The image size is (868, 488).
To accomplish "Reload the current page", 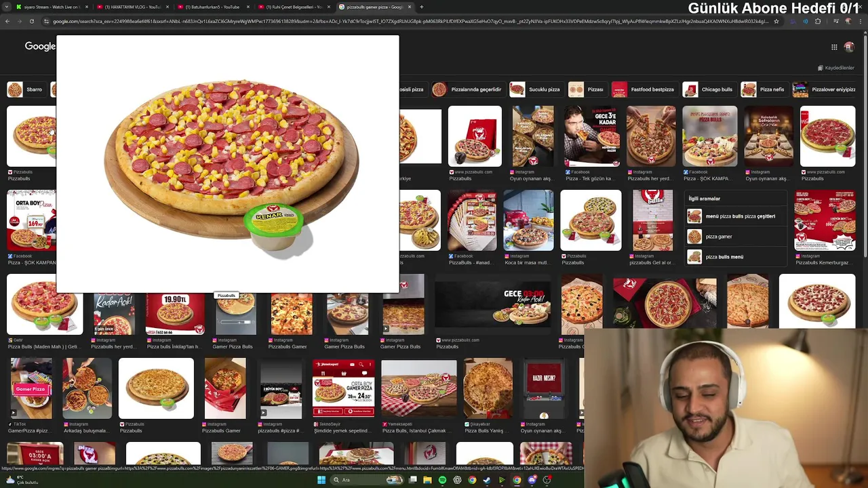I will coord(31,21).
